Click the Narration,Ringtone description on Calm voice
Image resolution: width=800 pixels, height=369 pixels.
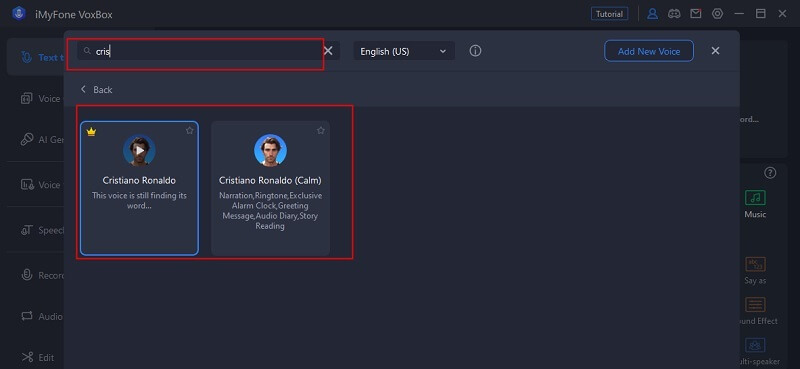point(270,211)
